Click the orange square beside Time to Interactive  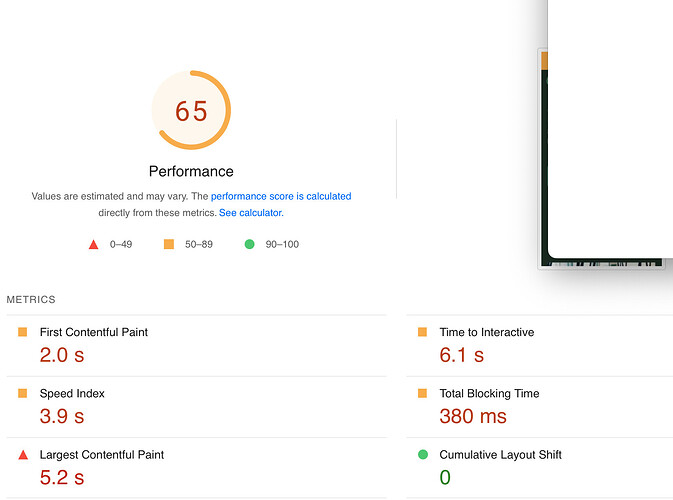click(x=422, y=332)
